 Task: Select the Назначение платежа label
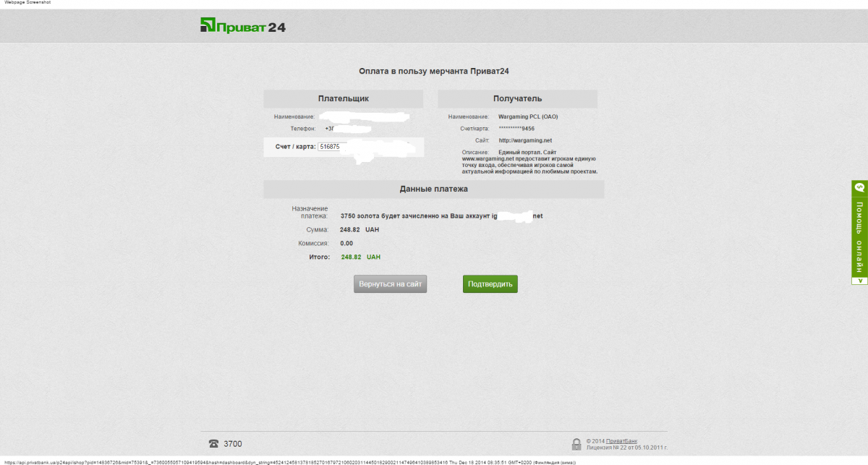point(310,212)
